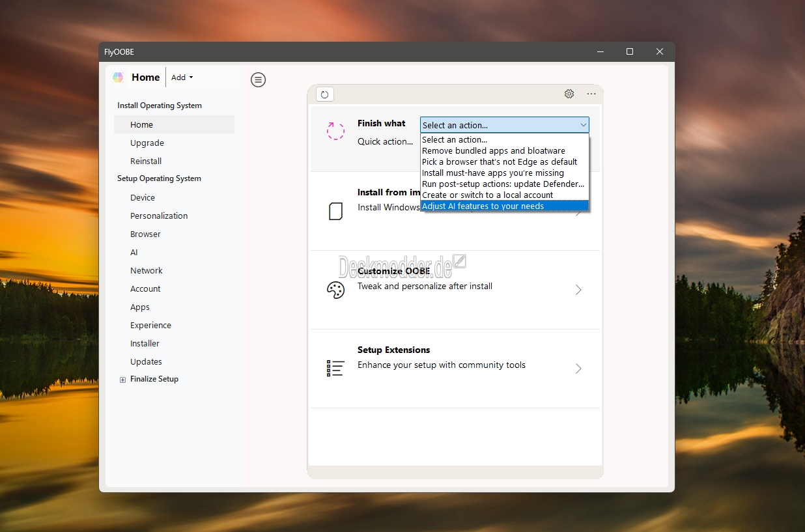Select Create or switch to local account
This screenshot has height=532, width=805.
click(x=487, y=195)
